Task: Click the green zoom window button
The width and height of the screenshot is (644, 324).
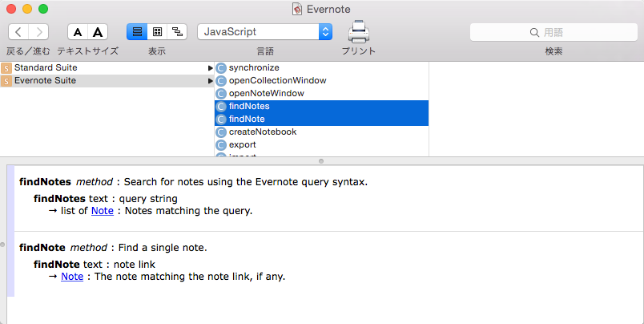Action: coord(43,9)
